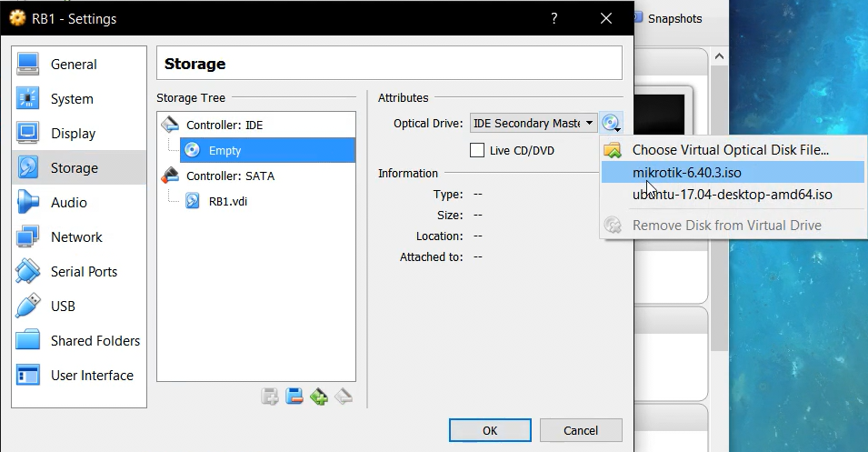This screenshot has width=868, height=452.
Task: Click the Display screen icon
Action: [27, 133]
